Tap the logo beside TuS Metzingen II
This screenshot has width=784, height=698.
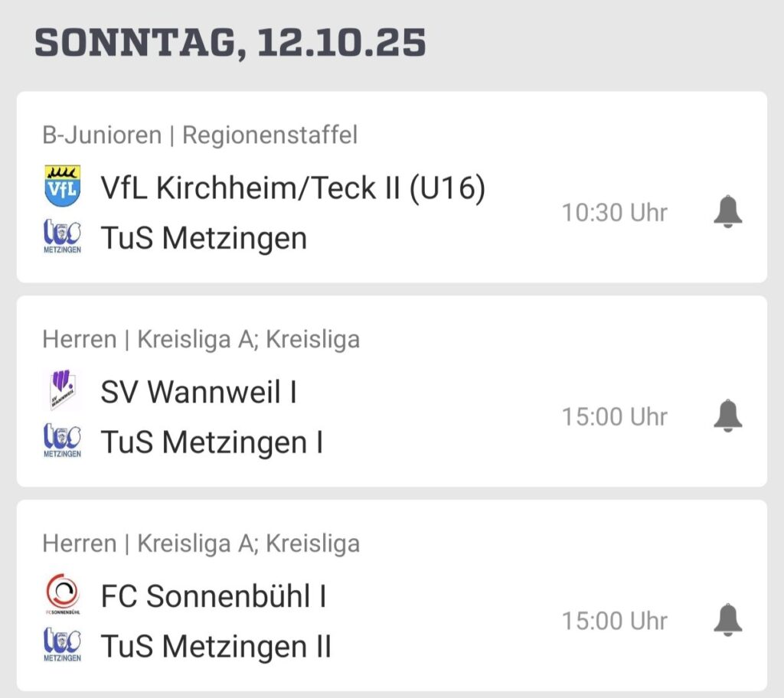coord(63,646)
